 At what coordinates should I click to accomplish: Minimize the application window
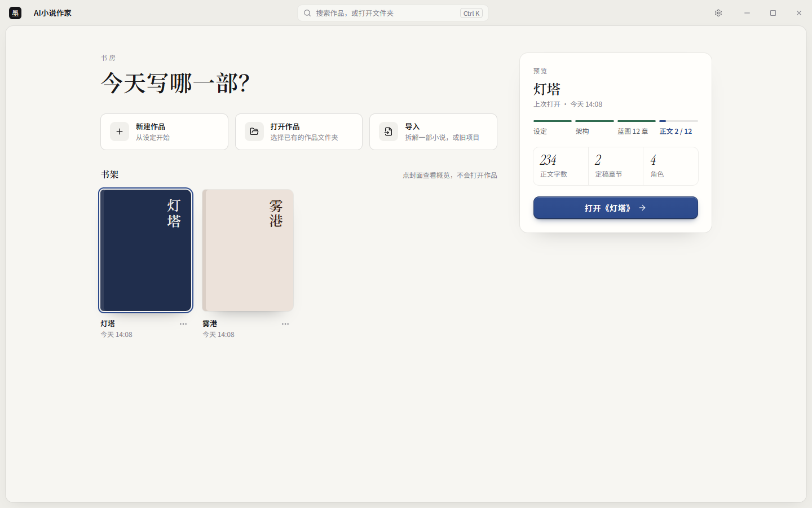[x=747, y=13]
